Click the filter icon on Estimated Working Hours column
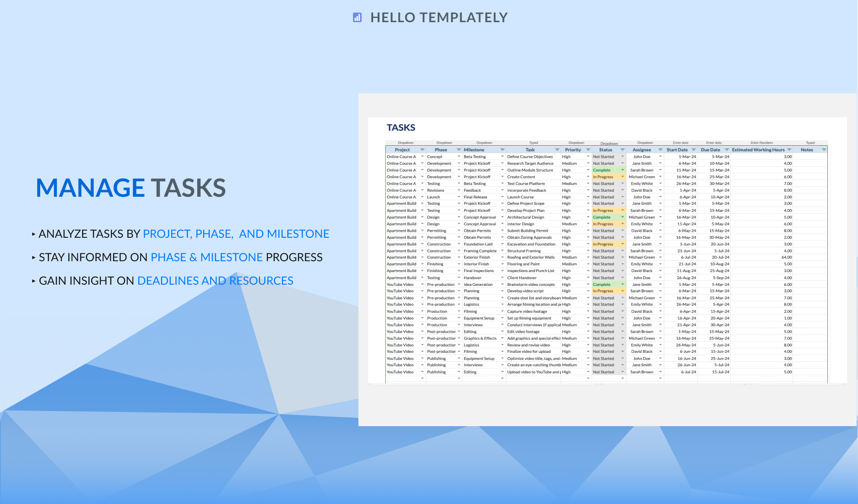 tap(789, 149)
